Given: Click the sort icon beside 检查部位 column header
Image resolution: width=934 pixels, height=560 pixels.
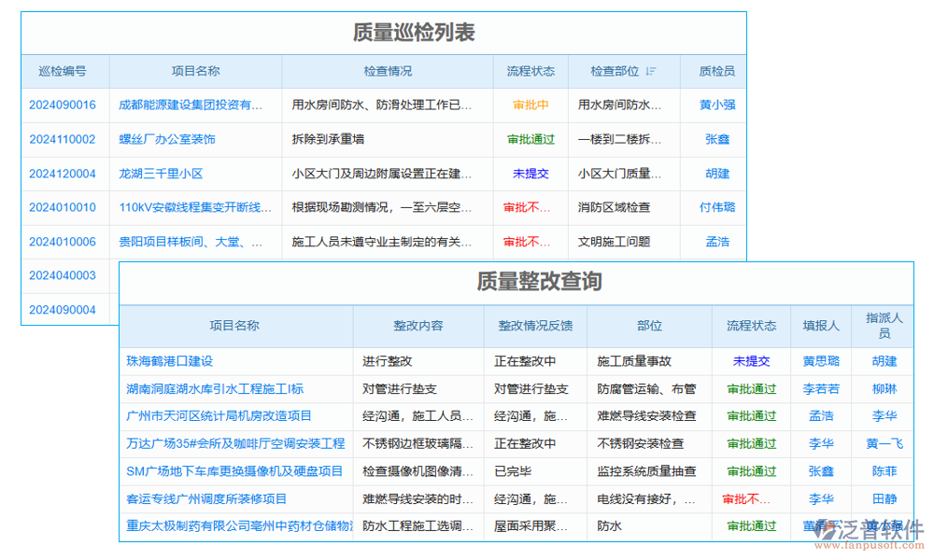Looking at the screenshot, I should [x=649, y=71].
